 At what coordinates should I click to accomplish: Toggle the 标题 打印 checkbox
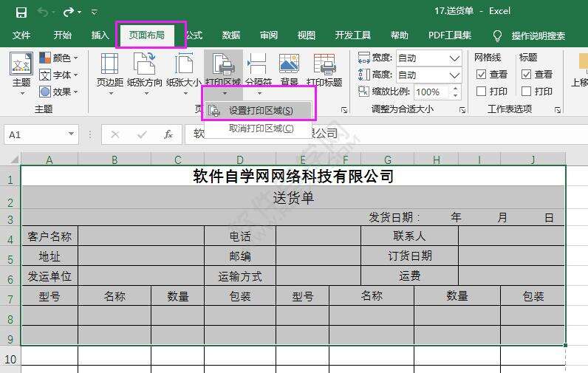(526, 91)
